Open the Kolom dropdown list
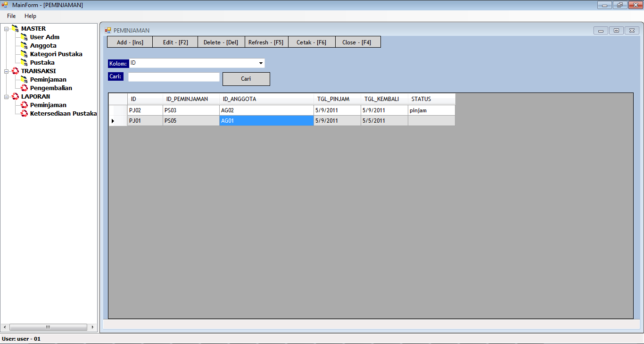This screenshot has width=644, height=344. [x=261, y=63]
